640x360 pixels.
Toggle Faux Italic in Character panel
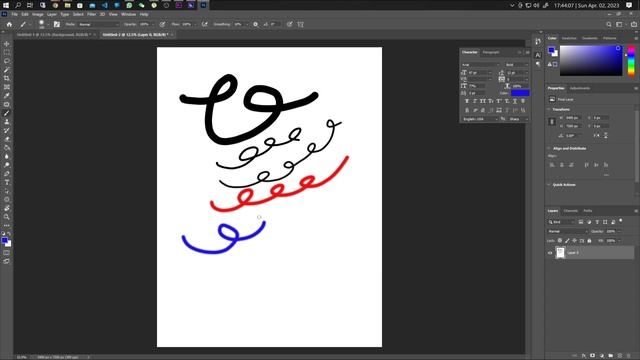coord(475,101)
